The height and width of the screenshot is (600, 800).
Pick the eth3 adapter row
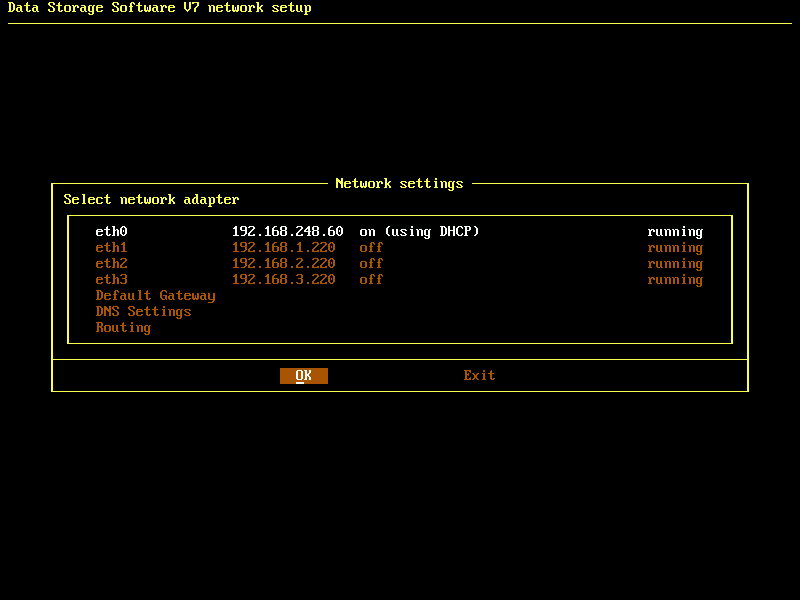[x=399, y=280]
